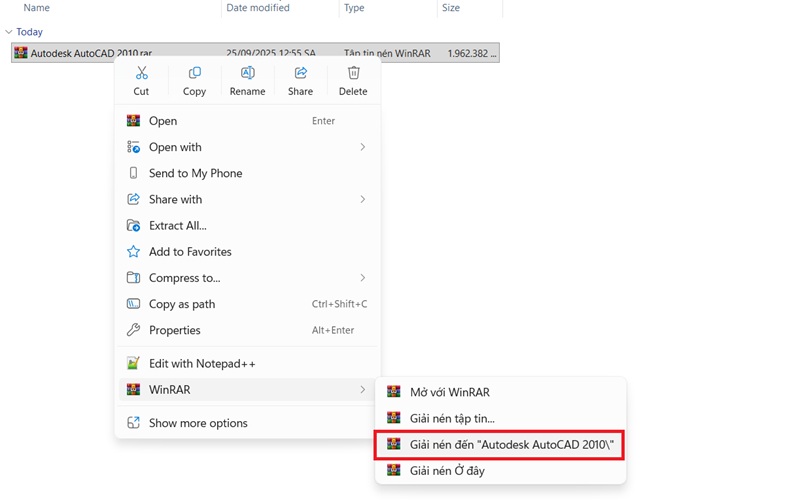
Task: Click the Rename icon
Action: point(247,73)
